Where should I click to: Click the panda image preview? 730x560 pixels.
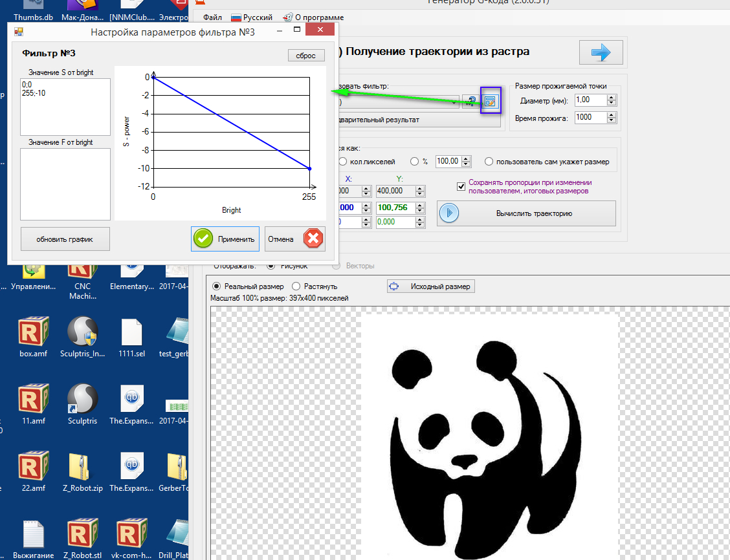pyautogui.click(x=490, y=436)
